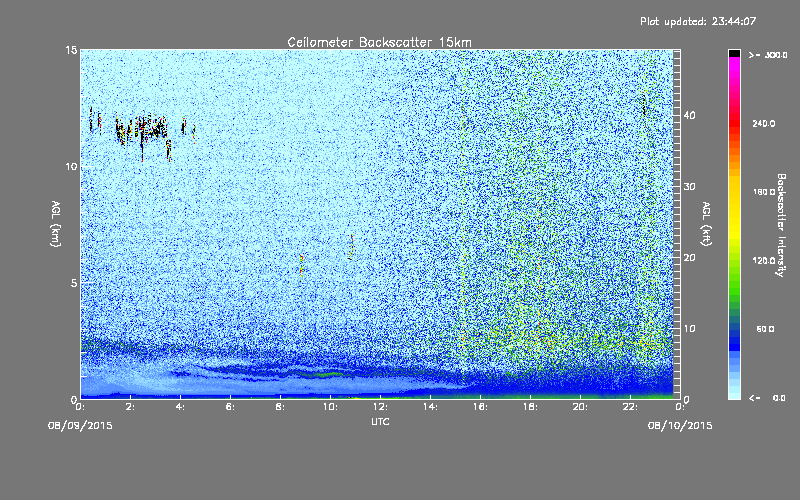Select the "120.0" colorbar value
This screenshot has width=800, height=500.
point(764,260)
